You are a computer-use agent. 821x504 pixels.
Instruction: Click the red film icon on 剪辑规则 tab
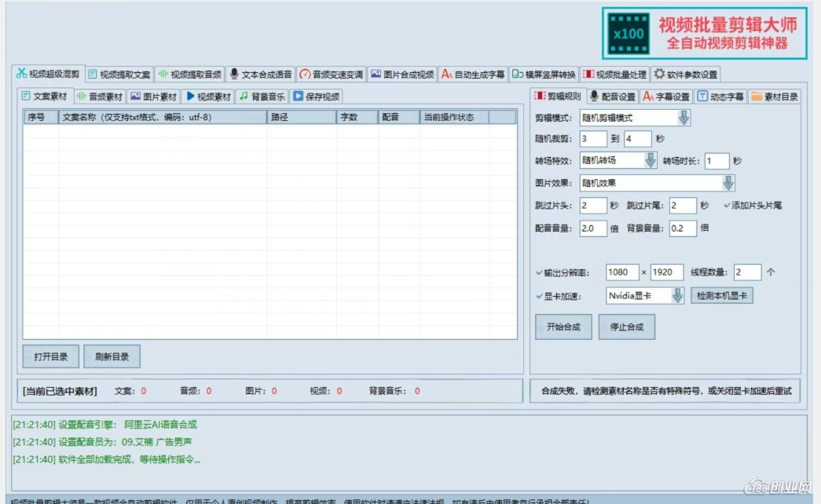[540, 96]
